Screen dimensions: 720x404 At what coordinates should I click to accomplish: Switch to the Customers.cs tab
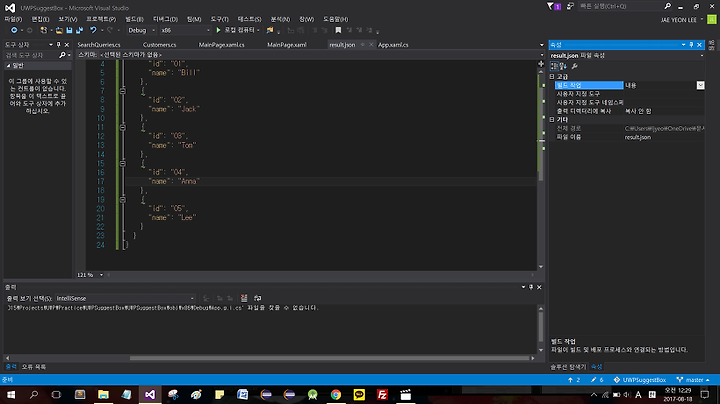[159, 45]
